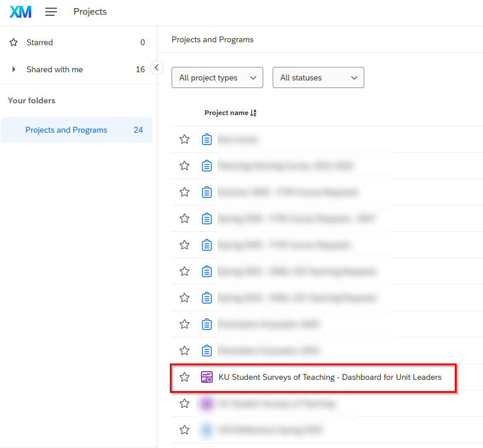Click the XM logo
483x448 pixels.
tap(19, 12)
